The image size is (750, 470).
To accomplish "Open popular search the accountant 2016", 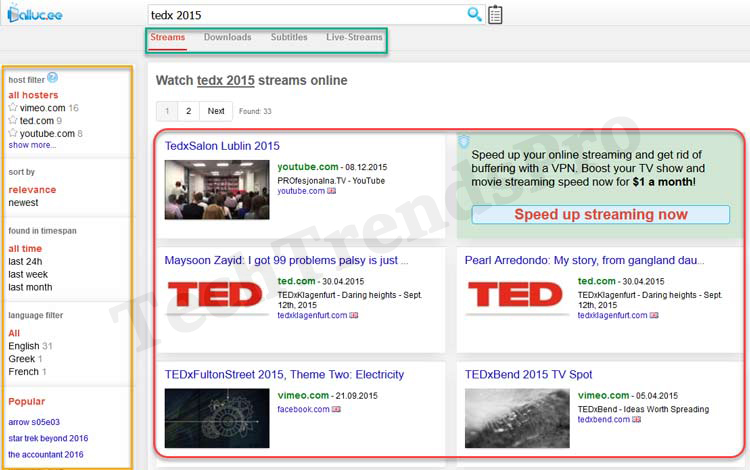I will (x=45, y=455).
